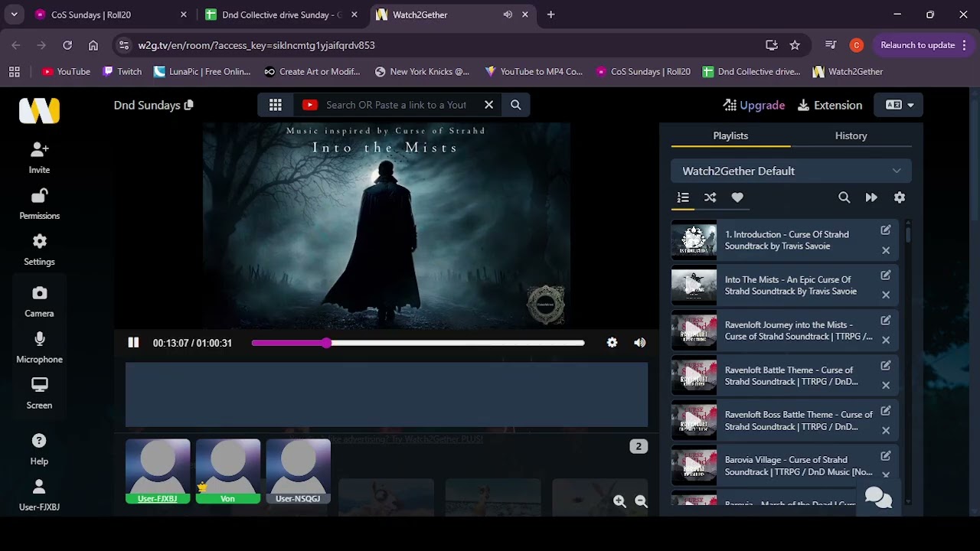
Task: Click the search or paste link field
Action: tap(396, 105)
